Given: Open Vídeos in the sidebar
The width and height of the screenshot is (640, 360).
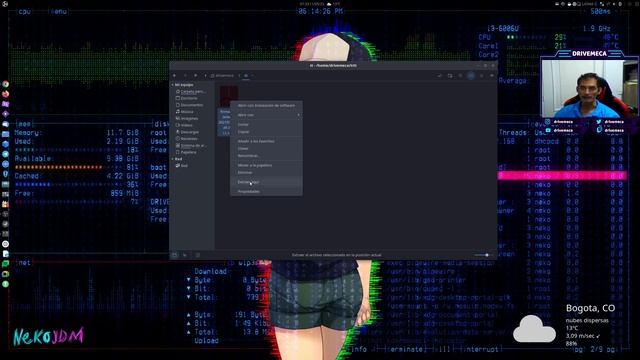Looking at the screenshot, I should [184, 125].
